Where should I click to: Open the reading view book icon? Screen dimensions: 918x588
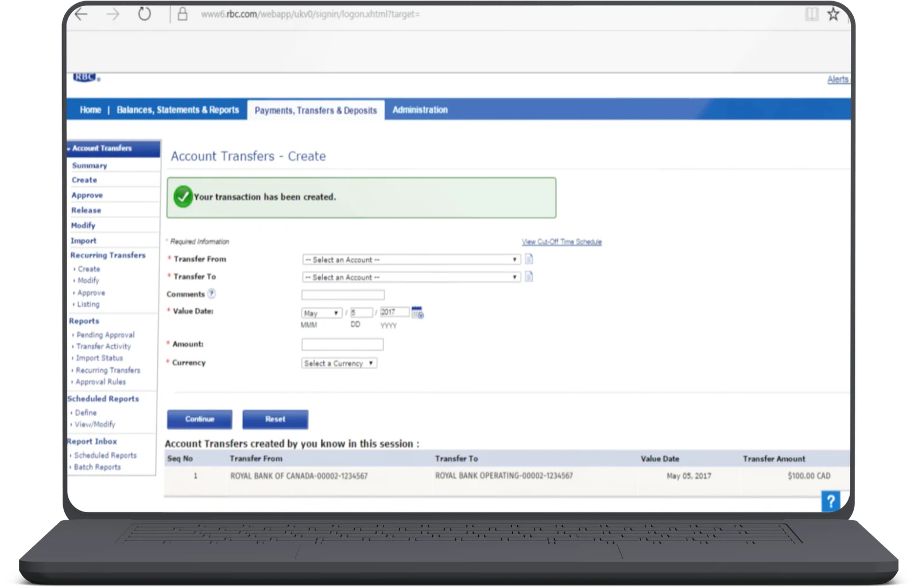[811, 14]
